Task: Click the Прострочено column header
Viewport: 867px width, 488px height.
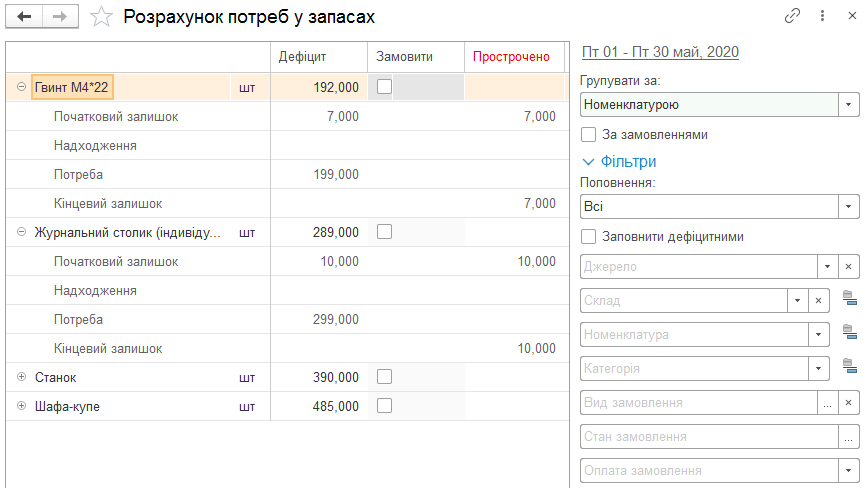Action: pos(514,57)
